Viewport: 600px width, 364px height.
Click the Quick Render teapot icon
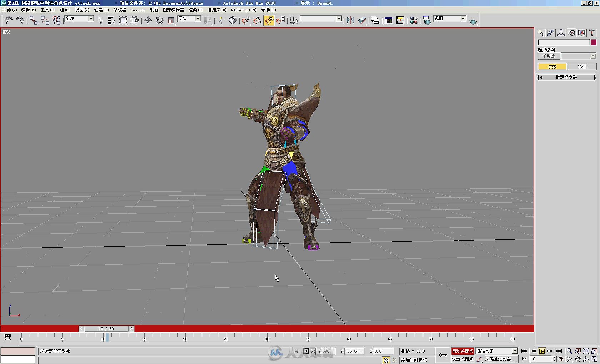pyautogui.click(x=473, y=21)
